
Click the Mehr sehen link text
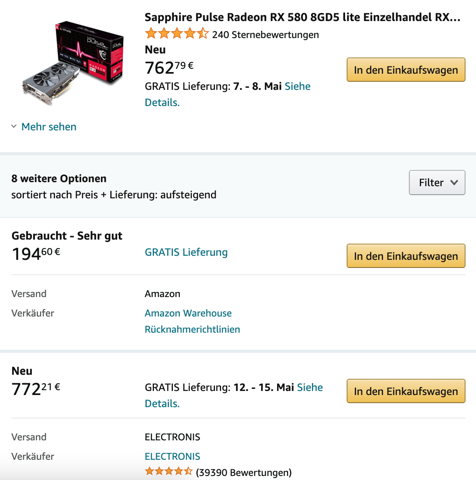click(x=49, y=127)
